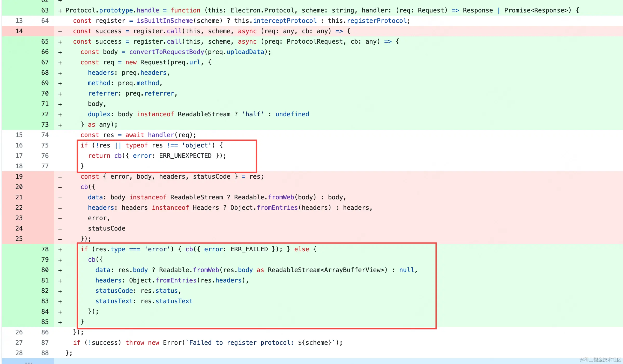Click the convertToRequestBody function call
This screenshot has height=364, width=623.
click(x=166, y=52)
